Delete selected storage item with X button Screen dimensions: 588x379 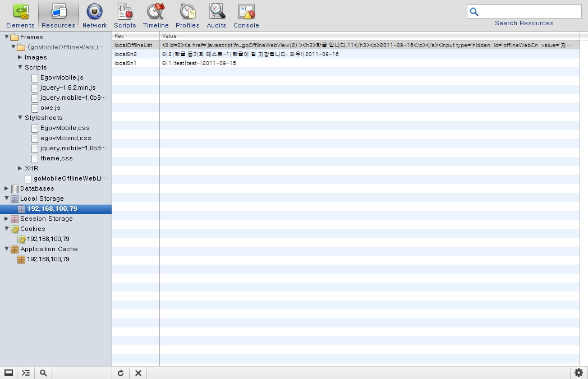[x=138, y=373]
